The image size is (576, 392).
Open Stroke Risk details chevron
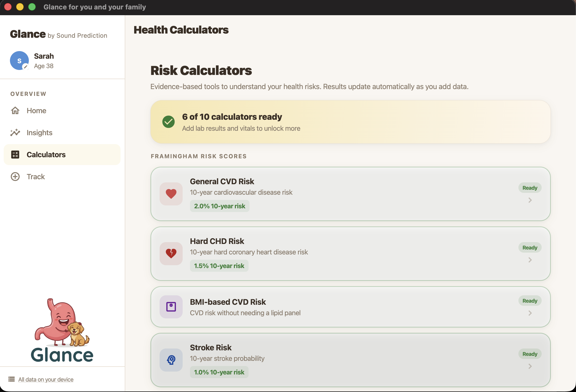[530, 366]
